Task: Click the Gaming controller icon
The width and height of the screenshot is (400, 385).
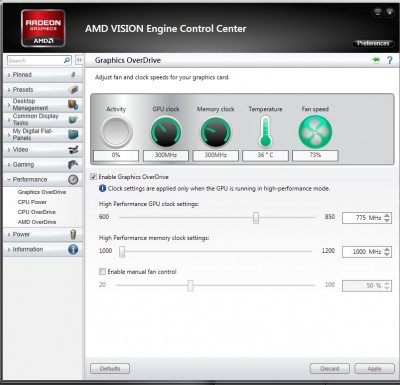Action: 73,164
